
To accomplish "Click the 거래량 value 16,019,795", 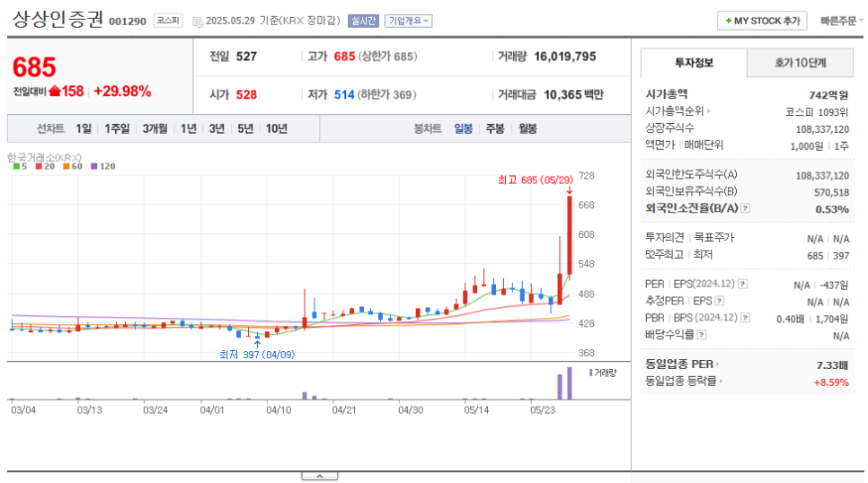I will [564, 57].
